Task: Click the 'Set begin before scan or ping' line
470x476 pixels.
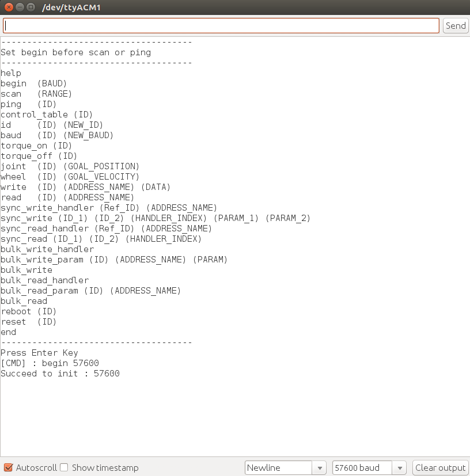Action: coord(75,52)
